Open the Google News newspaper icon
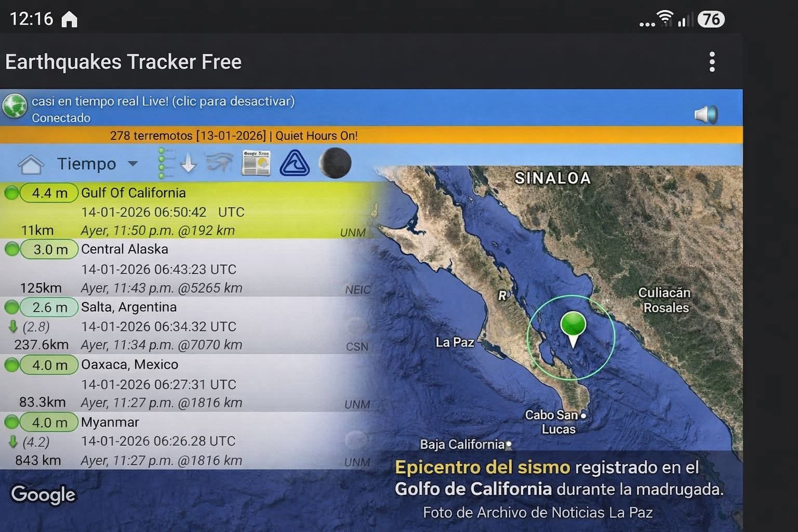The image size is (798, 532). click(x=256, y=163)
